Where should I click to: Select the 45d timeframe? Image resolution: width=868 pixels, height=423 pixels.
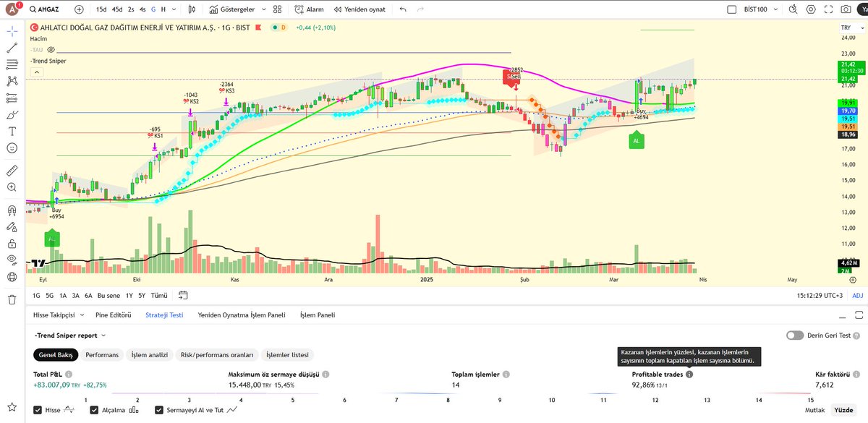(x=117, y=9)
